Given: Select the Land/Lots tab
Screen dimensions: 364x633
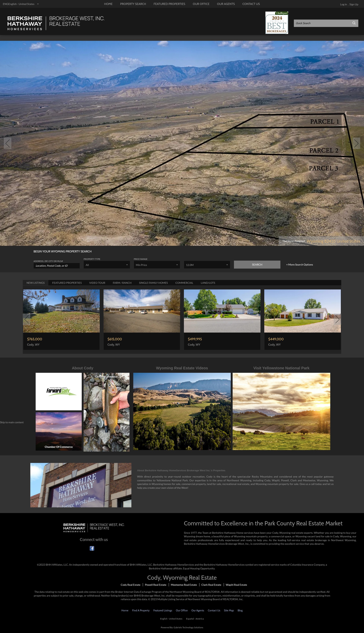Looking at the screenshot, I should pos(208,283).
